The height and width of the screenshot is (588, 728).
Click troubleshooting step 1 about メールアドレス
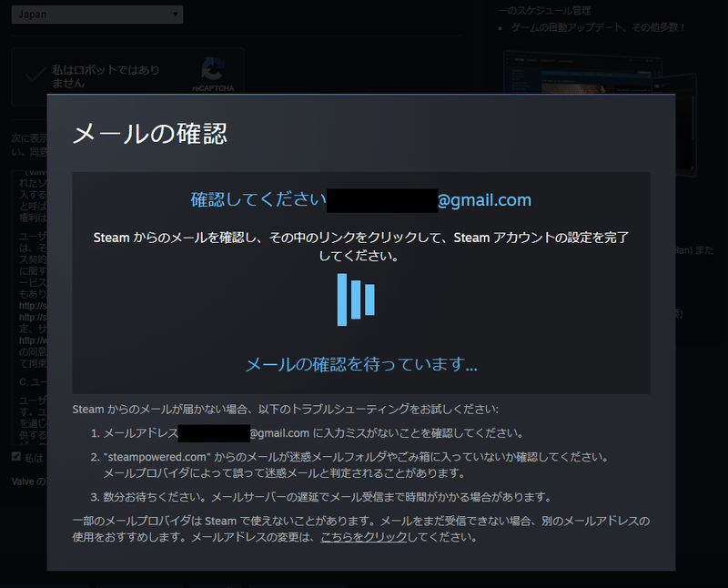[307, 433]
